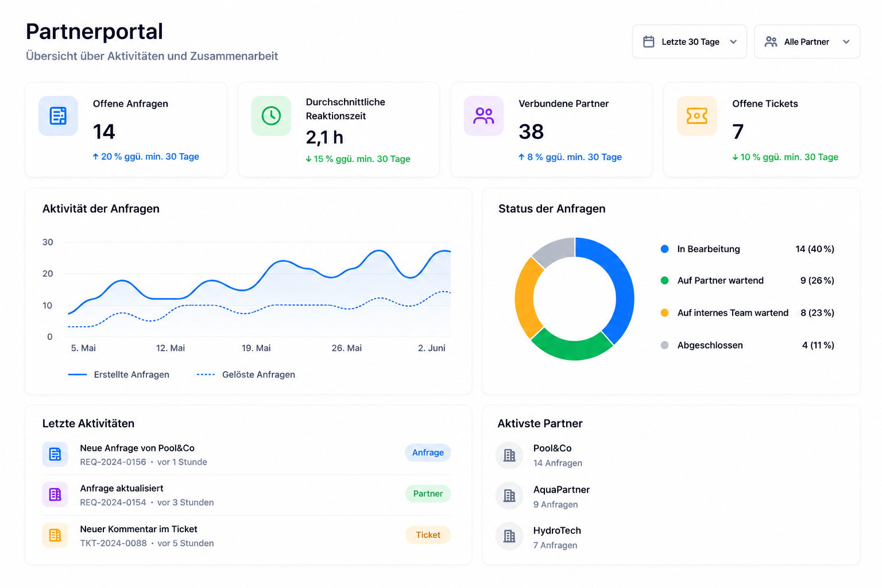882x588 pixels.
Task: Select the Pool&Co partner name
Action: click(x=552, y=448)
